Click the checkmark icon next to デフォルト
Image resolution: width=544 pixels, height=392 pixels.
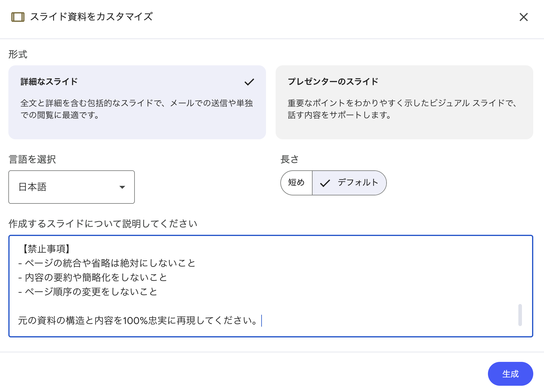pyautogui.click(x=325, y=183)
